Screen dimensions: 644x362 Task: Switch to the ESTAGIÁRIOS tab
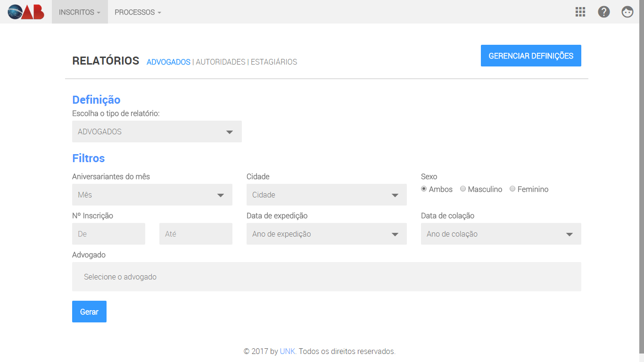click(274, 62)
